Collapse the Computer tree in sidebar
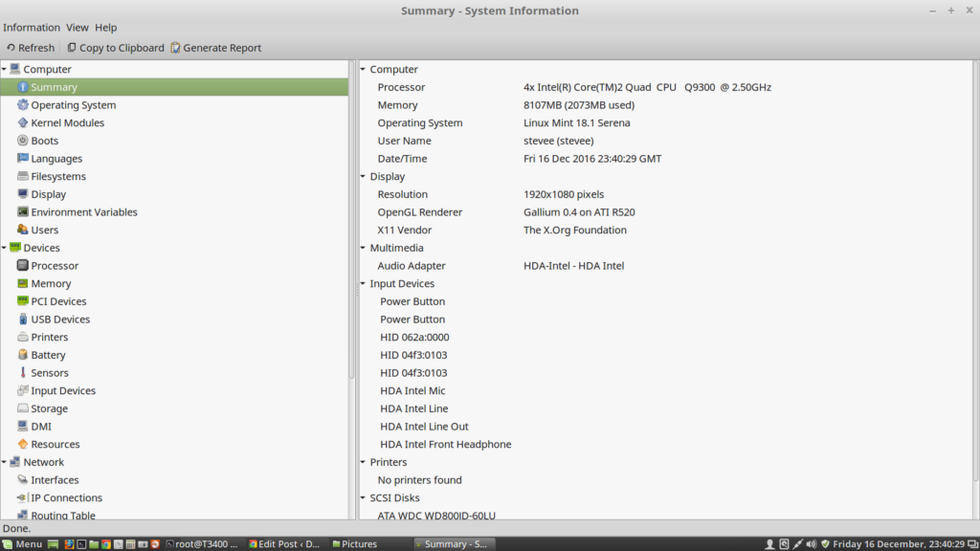 click(5, 69)
